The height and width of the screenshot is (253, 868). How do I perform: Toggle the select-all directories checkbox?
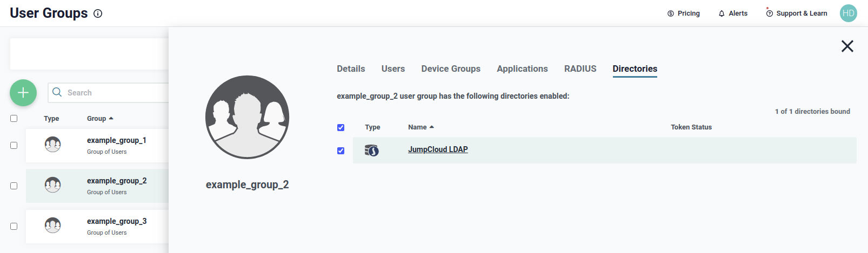340,128
